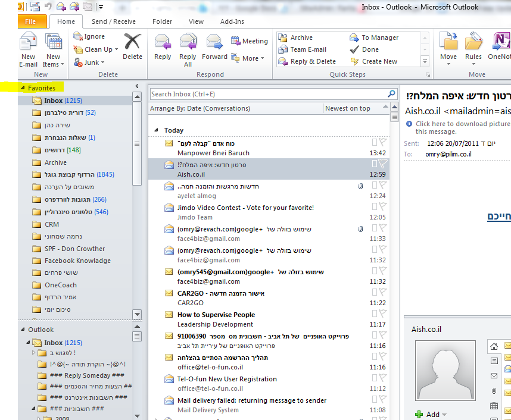Switch to the Folder tab
This screenshot has height=420, width=511.
[x=162, y=21]
